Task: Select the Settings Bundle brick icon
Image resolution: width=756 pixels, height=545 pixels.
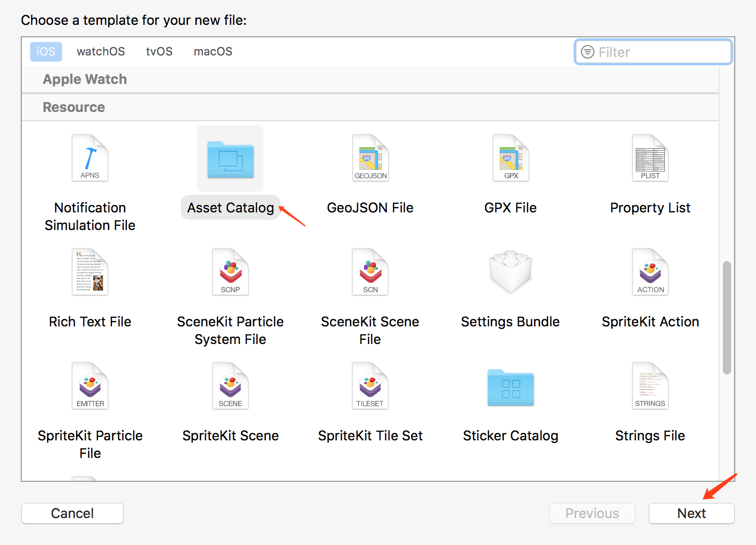Action: point(511,272)
